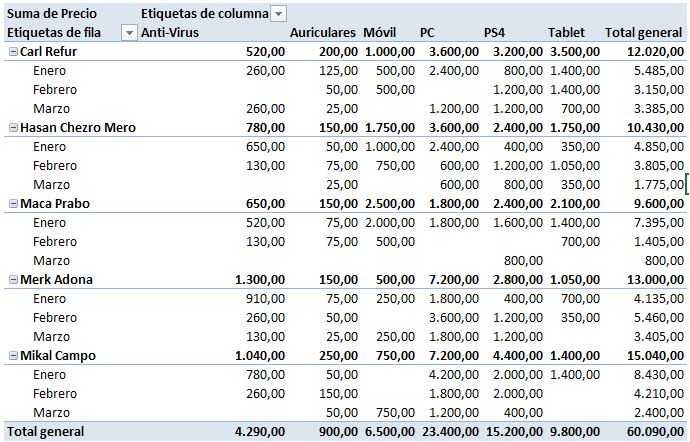
Task: Click Hasan Chezro Mero total 10.430,00
Action: click(x=655, y=128)
